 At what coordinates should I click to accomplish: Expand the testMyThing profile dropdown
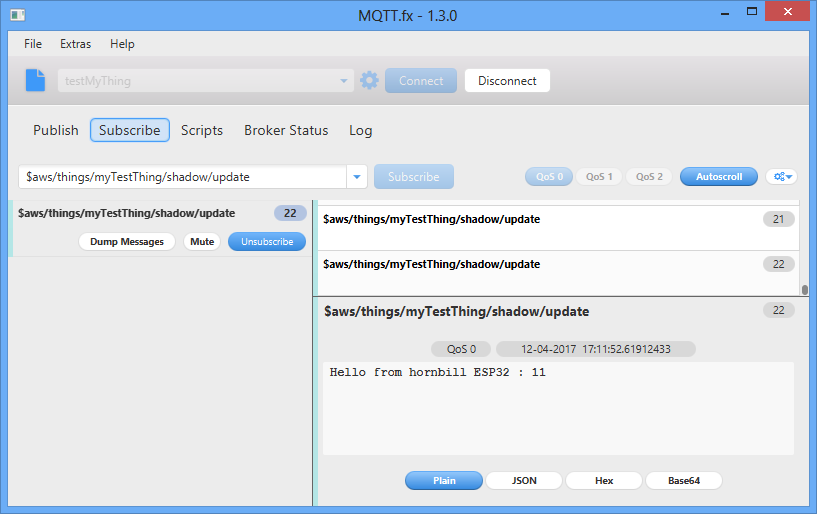click(x=344, y=81)
